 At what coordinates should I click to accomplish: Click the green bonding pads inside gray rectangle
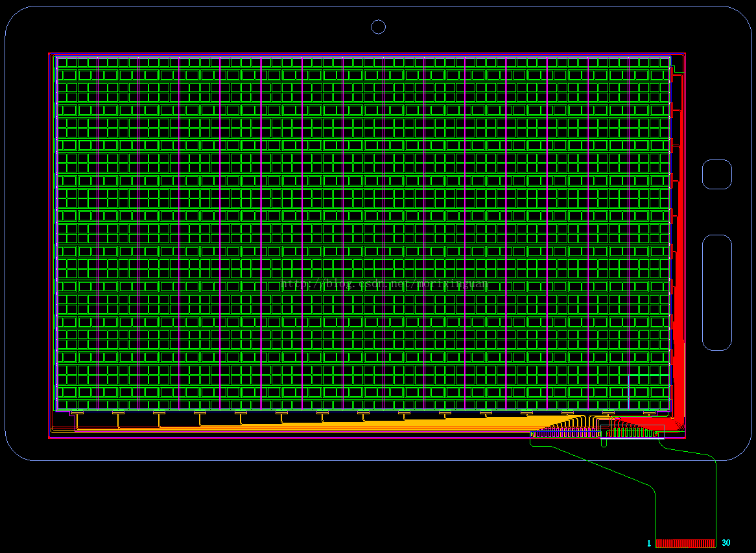632,432
